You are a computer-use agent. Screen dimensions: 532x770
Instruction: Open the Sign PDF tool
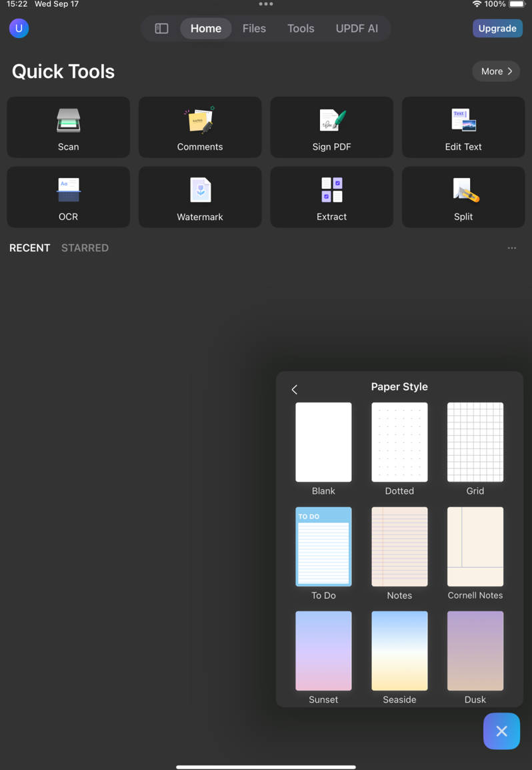332,127
